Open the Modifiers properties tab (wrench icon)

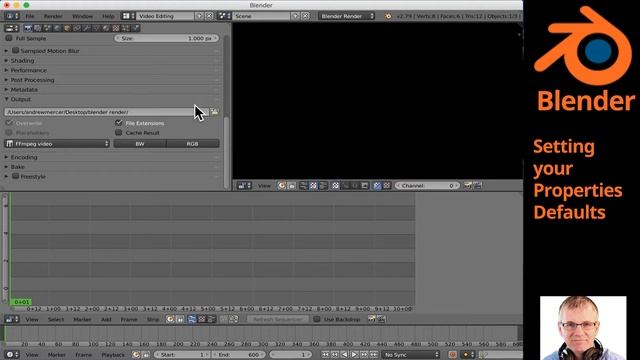click(x=87, y=28)
